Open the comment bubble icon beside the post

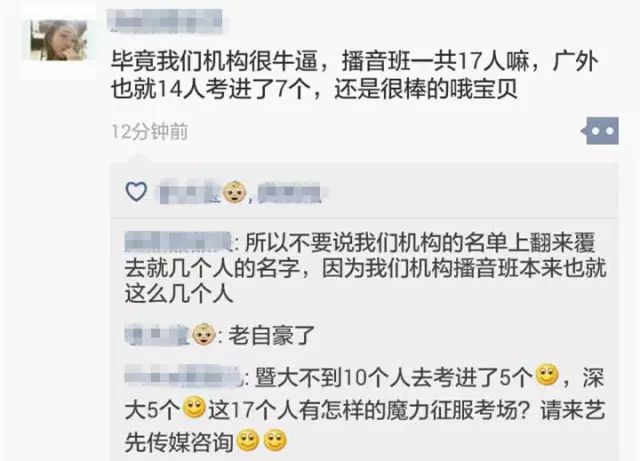pos(600,131)
